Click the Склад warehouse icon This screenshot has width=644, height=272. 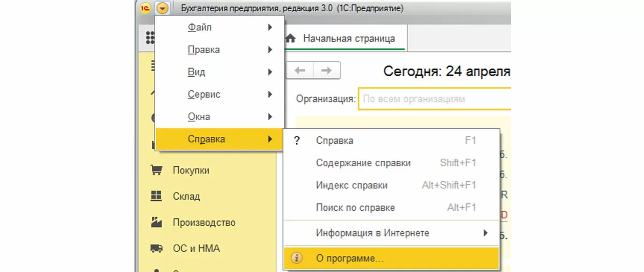(x=156, y=196)
